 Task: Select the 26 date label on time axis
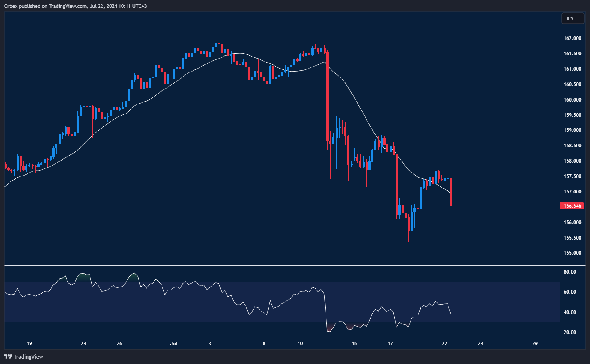pyautogui.click(x=120, y=344)
